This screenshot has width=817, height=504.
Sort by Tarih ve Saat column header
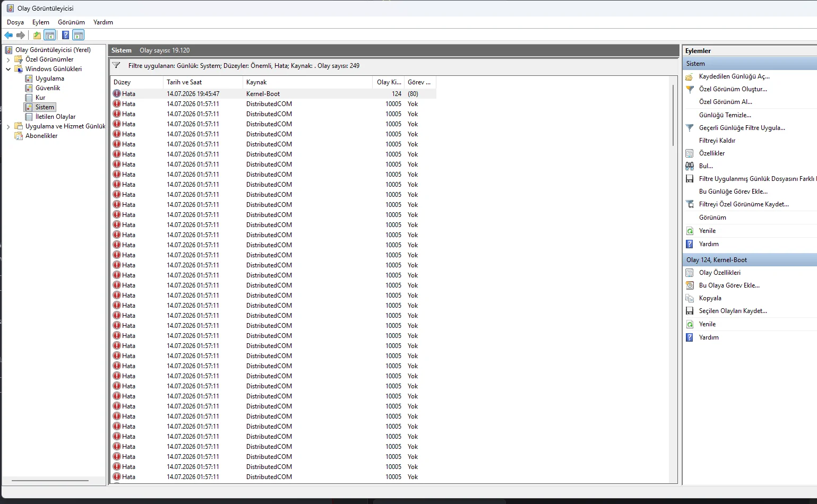click(203, 82)
